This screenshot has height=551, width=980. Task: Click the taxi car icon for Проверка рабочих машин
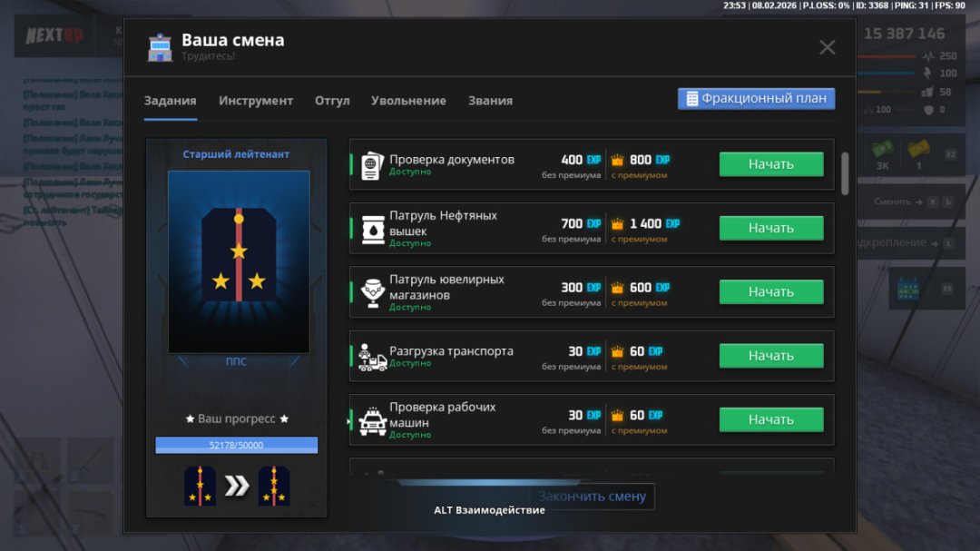372,420
